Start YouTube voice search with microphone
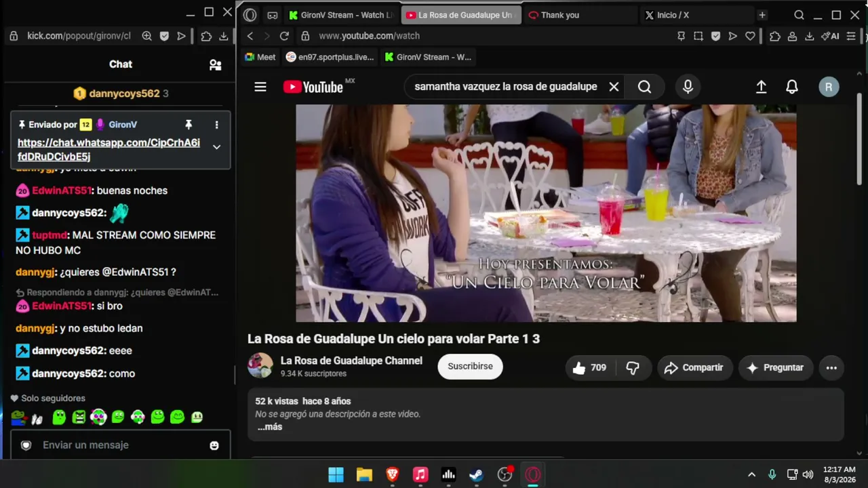 (688, 87)
